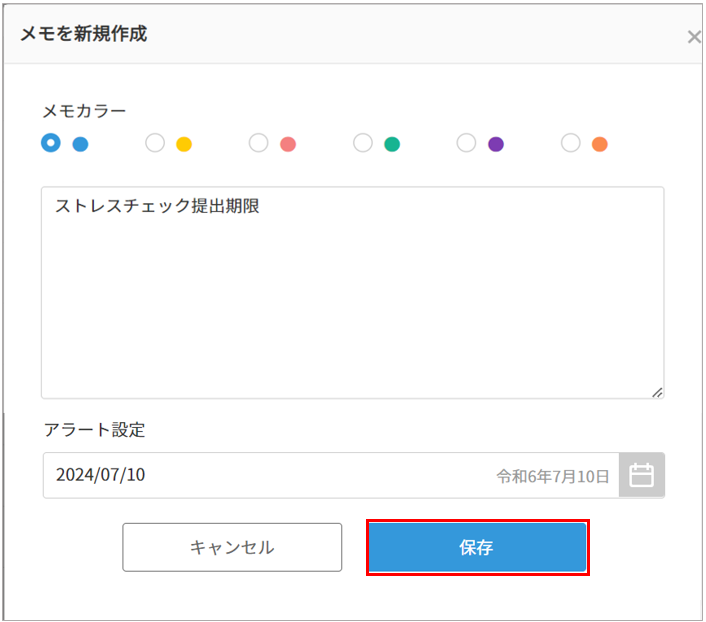
Task: Click the pink color dot
Action: pos(288,144)
